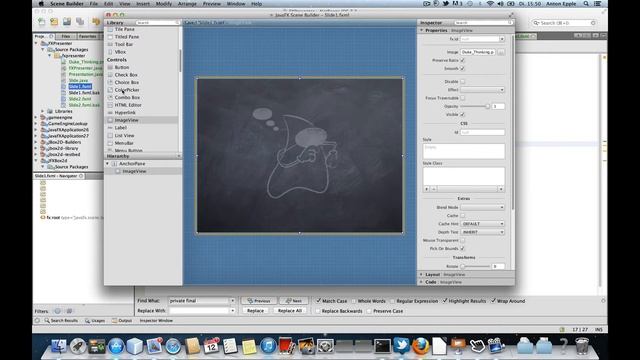
Task: Open Preview menu in menu bar
Action: 211,4
